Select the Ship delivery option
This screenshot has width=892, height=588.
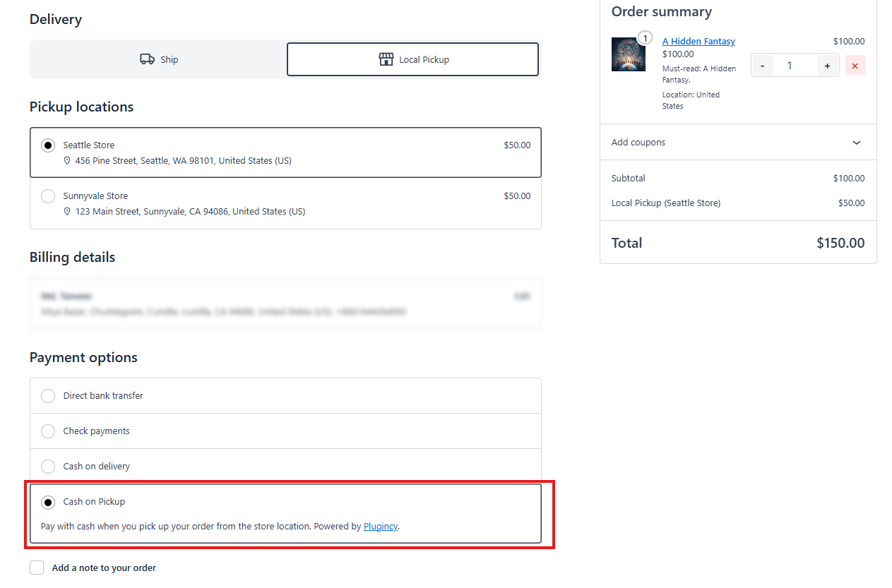[158, 59]
